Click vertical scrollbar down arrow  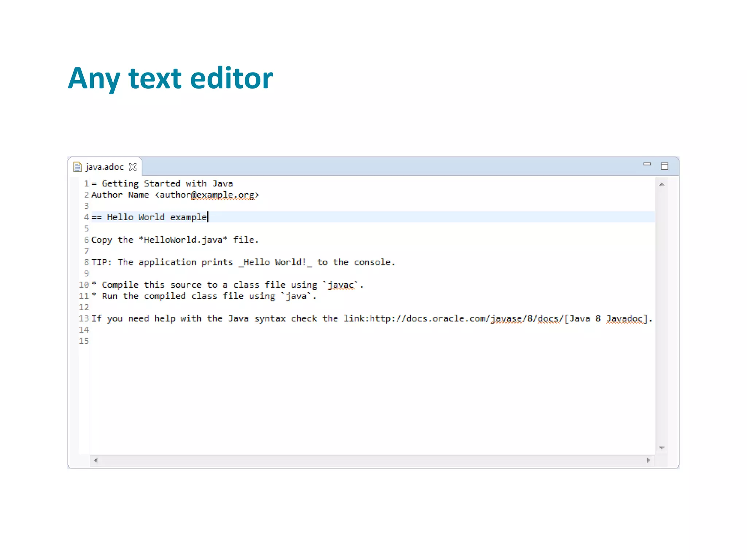tap(662, 448)
